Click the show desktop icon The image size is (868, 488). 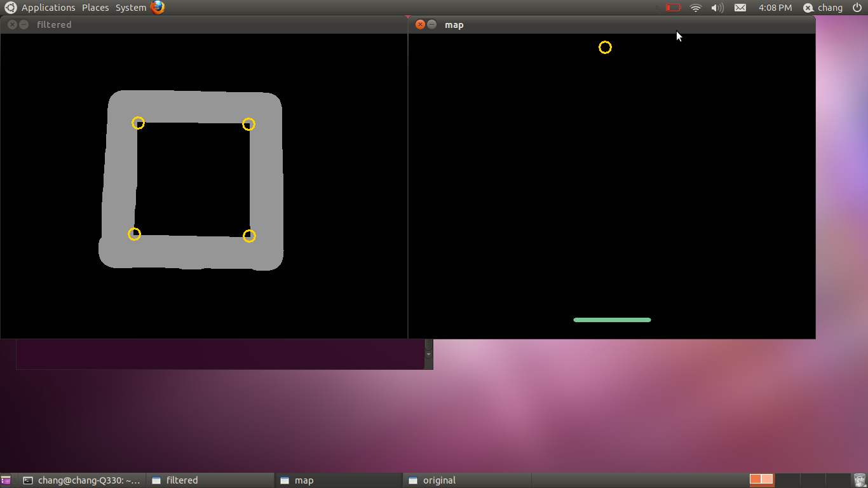(x=6, y=480)
